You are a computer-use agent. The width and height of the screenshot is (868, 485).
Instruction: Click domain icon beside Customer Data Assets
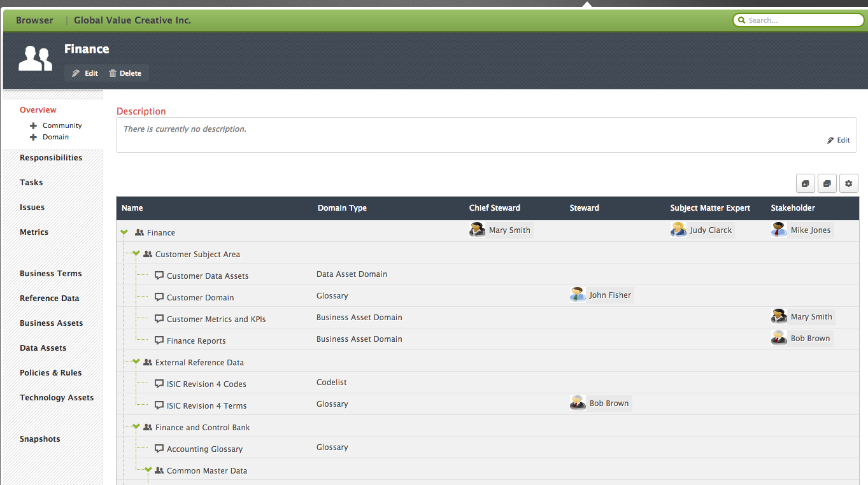159,276
